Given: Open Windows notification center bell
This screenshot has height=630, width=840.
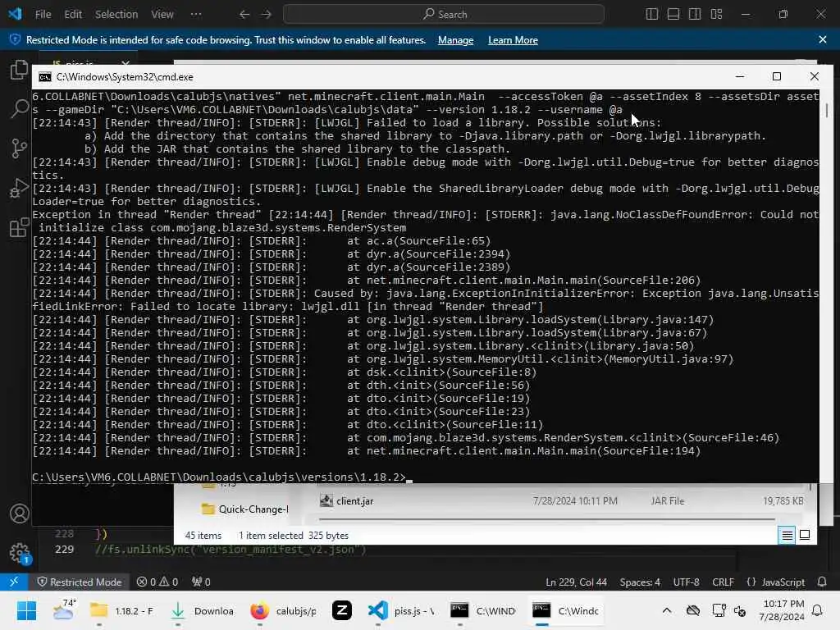Looking at the screenshot, I should click(818, 610).
